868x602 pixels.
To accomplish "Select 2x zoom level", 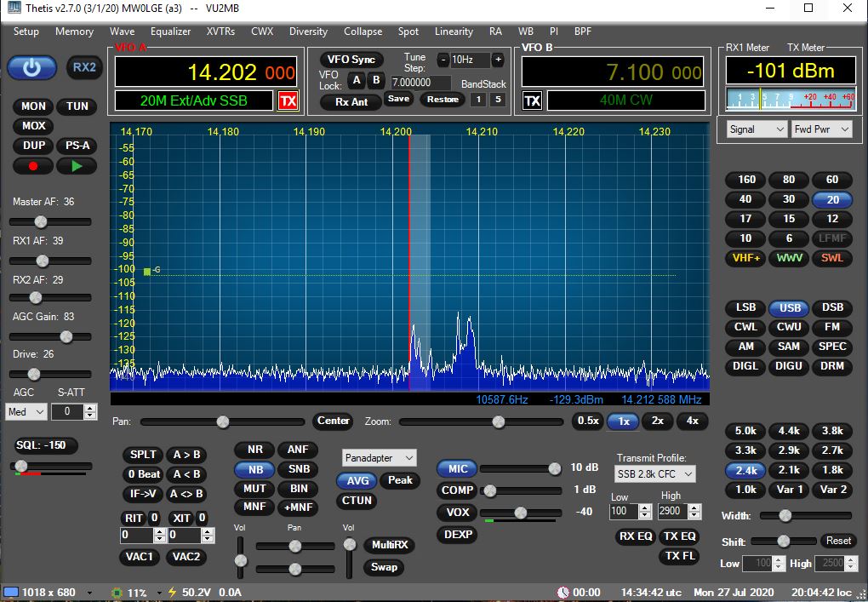I will 658,421.
